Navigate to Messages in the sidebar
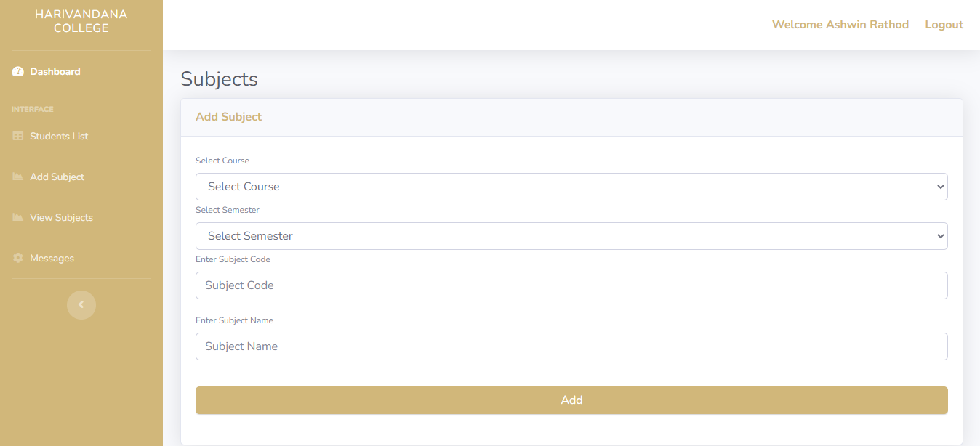 coord(52,257)
